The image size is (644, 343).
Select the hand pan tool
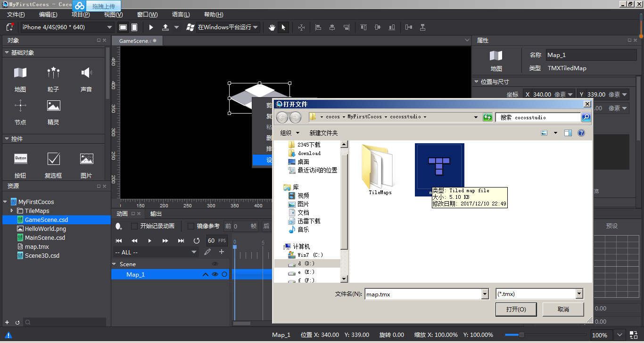point(272,27)
